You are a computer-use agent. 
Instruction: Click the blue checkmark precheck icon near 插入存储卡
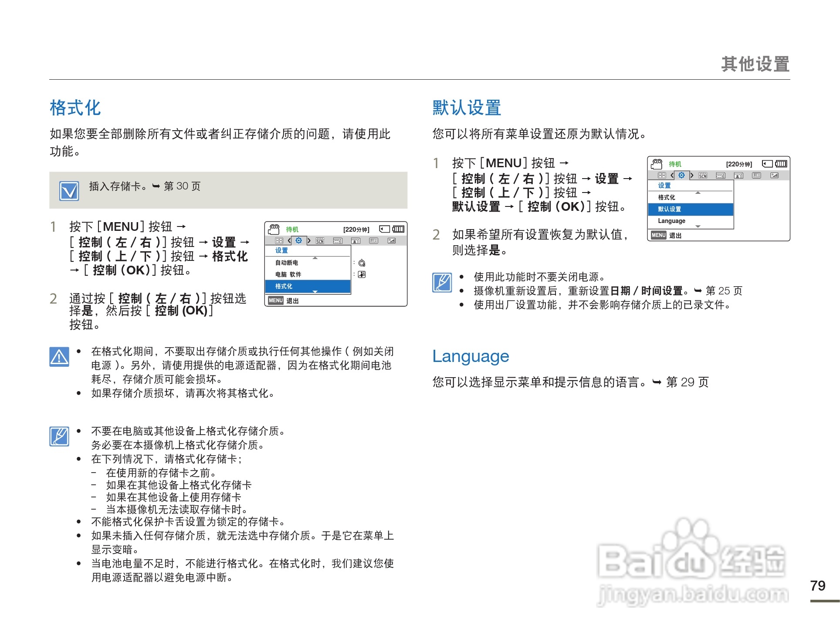69,191
